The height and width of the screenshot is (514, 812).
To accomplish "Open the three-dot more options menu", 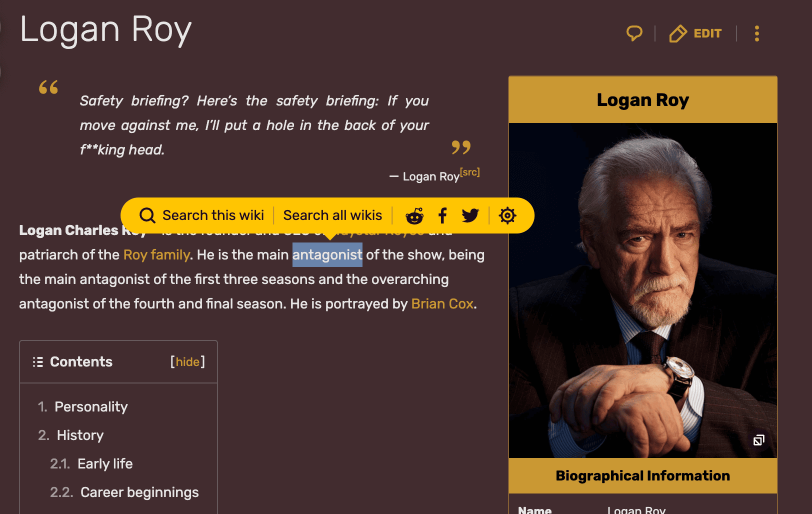I will coord(756,33).
